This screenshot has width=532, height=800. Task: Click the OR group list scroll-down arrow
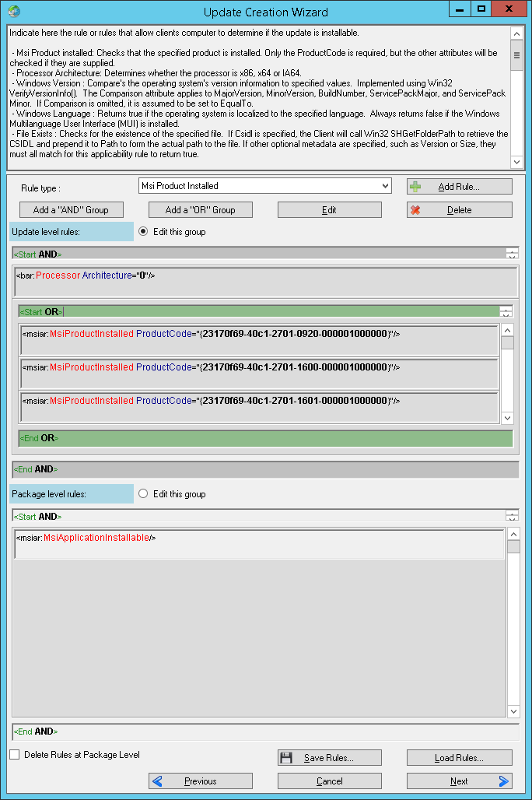coord(507,418)
